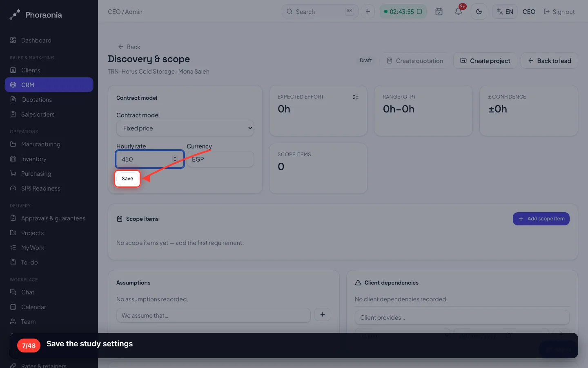Click the Currency EGP field

(x=220, y=159)
